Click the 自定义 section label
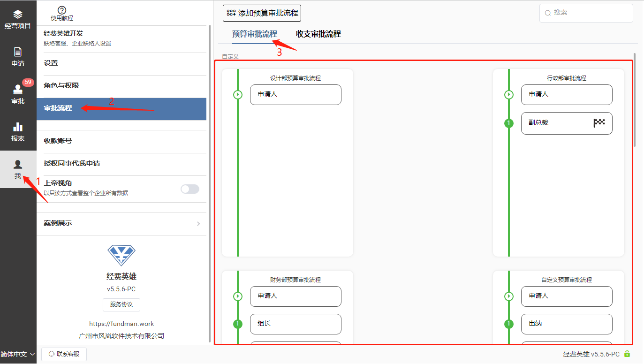 click(230, 56)
